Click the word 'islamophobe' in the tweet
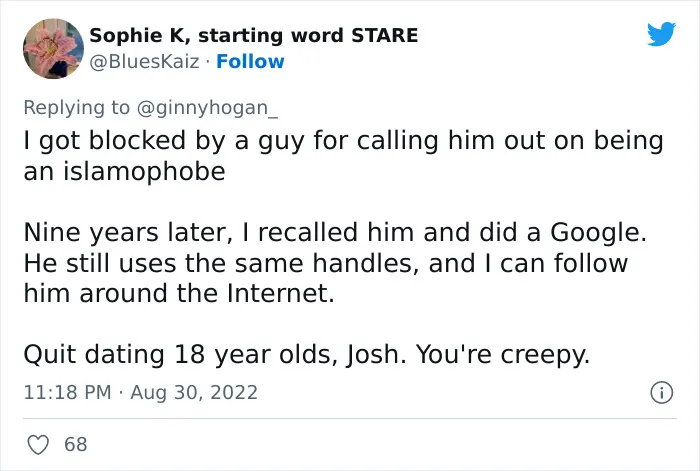Screen dimensions: 700x471 [x=144, y=171]
